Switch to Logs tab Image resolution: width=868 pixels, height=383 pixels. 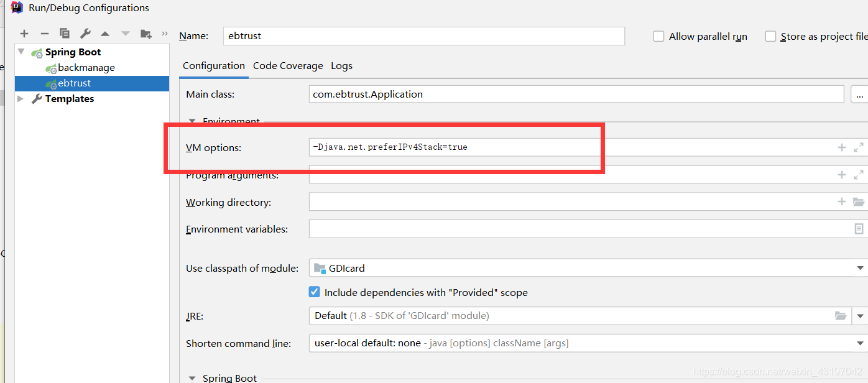click(x=341, y=65)
